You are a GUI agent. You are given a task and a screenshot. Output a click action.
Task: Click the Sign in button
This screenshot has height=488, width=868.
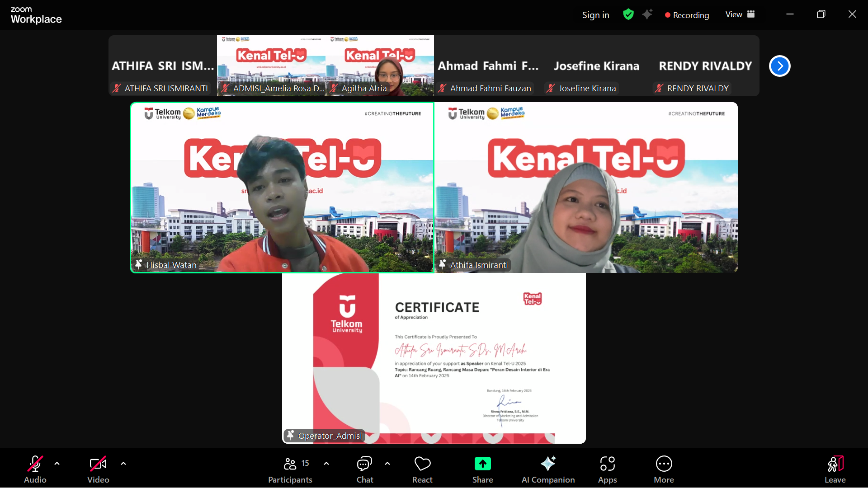coord(595,15)
